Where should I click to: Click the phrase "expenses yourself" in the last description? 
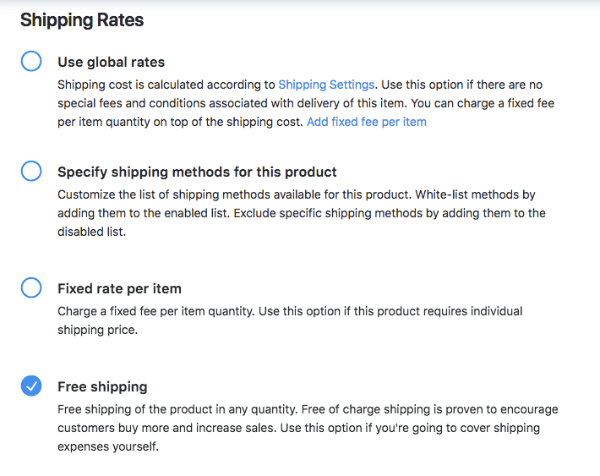tap(107, 447)
